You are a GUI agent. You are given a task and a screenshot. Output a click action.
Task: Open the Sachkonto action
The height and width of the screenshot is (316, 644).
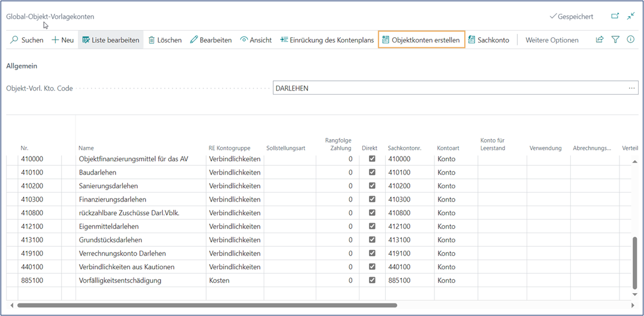(x=489, y=40)
